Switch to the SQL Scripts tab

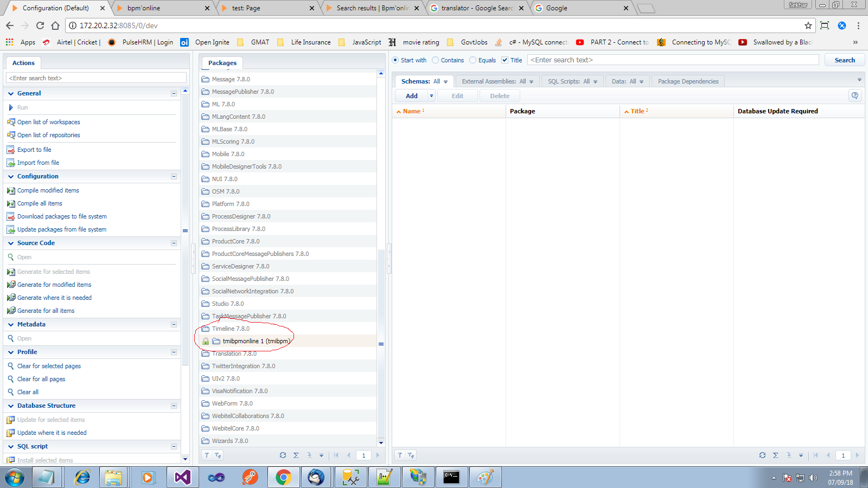coord(572,81)
